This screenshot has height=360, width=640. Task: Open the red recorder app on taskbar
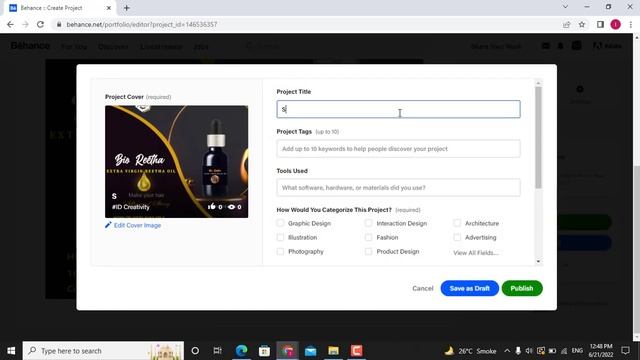pos(356,351)
